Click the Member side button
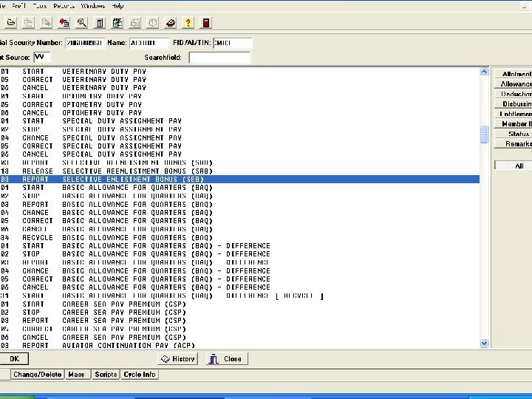Image resolution: width=532 pixels, height=399 pixels. pyautogui.click(x=514, y=124)
